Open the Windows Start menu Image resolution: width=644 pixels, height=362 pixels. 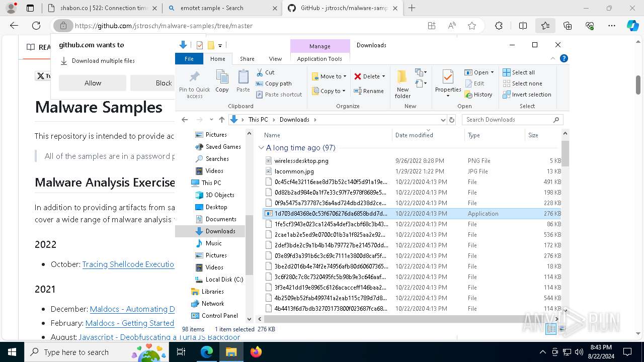coord(12,352)
